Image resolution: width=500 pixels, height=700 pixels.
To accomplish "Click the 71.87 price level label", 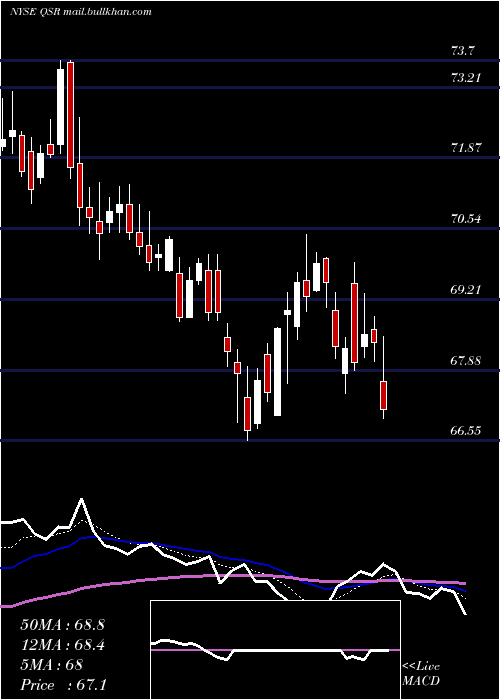I will [466, 148].
